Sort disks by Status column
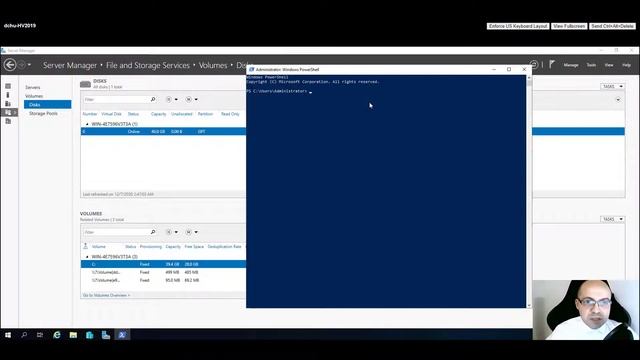Viewport: 640px width, 360px height. click(x=133, y=114)
